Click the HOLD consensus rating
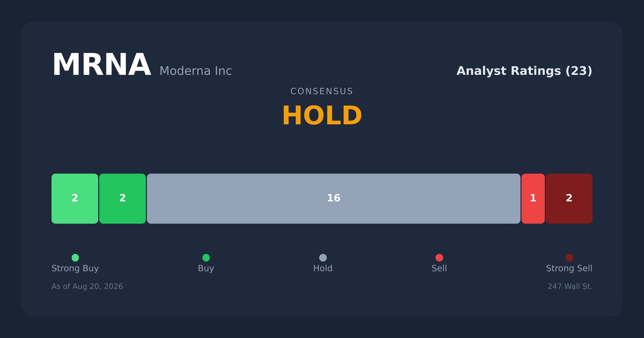The image size is (644, 338). click(322, 116)
